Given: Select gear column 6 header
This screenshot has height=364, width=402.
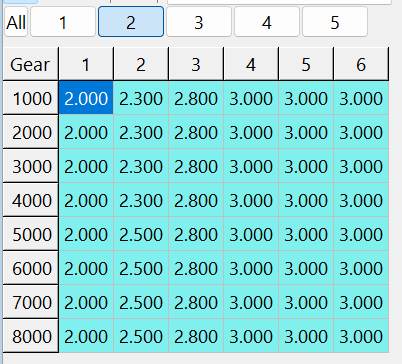Looking at the screenshot, I should tap(361, 64).
